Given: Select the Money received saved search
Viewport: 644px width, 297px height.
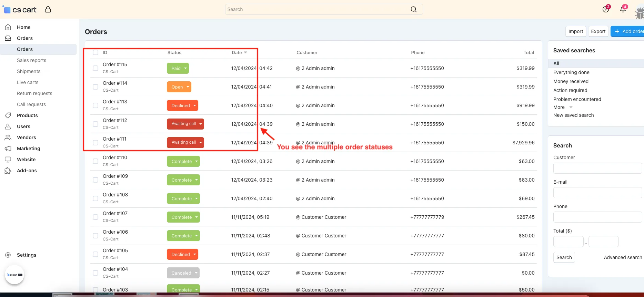Looking at the screenshot, I should pyautogui.click(x=571, y=81).
